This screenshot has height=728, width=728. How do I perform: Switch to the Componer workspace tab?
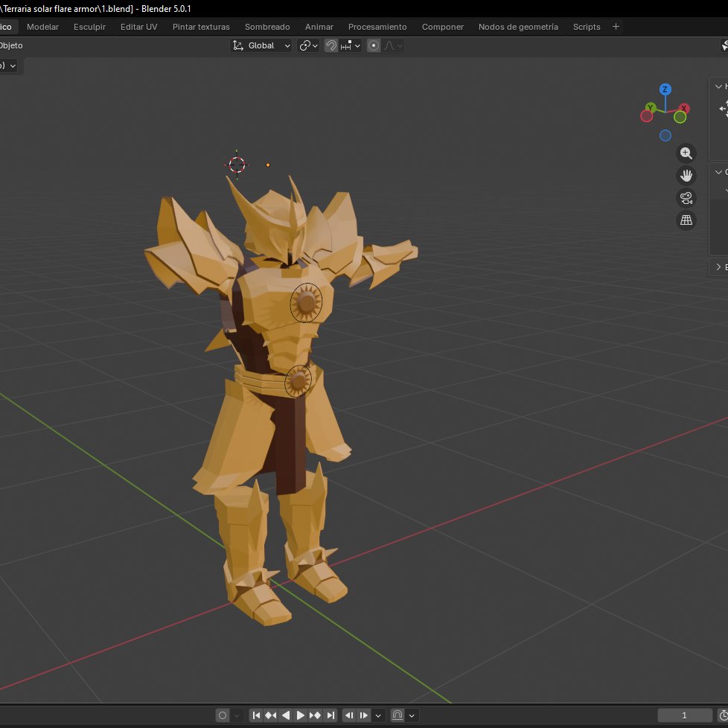click(x=442, y=27)
